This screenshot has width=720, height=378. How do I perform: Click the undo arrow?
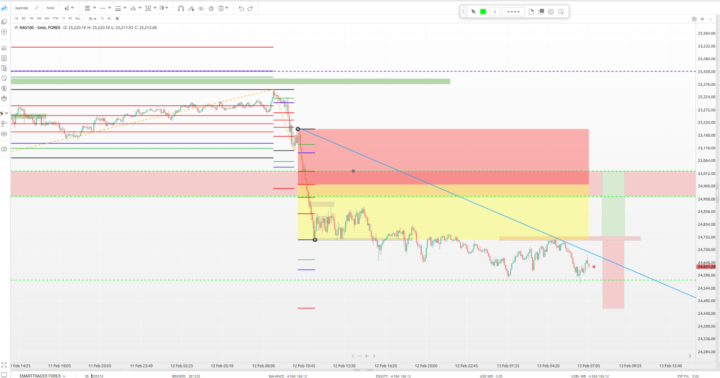coord(241,8)
